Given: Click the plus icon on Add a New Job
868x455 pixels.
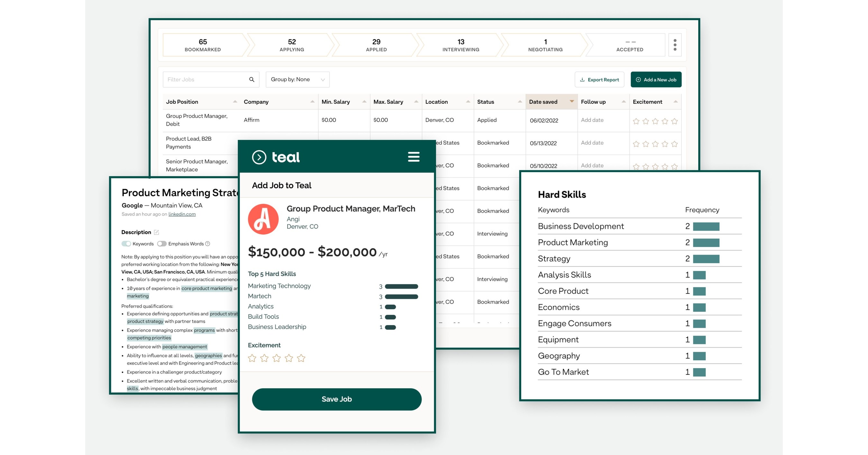Looking at the screenshot, I should coord(638,79).
